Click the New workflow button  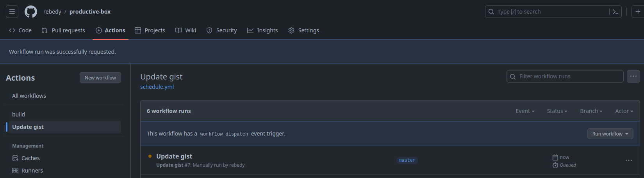(x=100, y=78)
